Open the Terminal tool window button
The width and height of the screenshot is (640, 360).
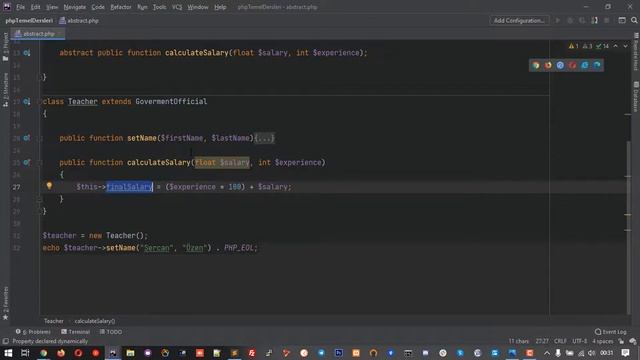[76, 332]
